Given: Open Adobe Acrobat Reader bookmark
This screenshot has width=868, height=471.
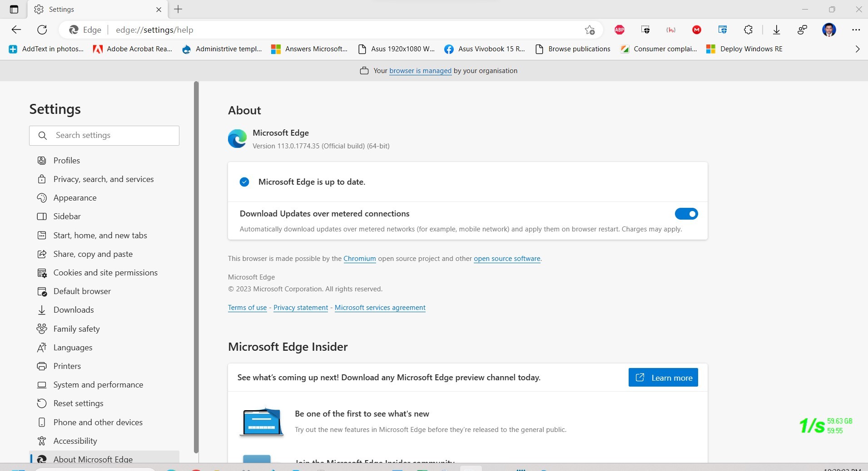Looking at the screenshot, I should [x=133, y=49].
